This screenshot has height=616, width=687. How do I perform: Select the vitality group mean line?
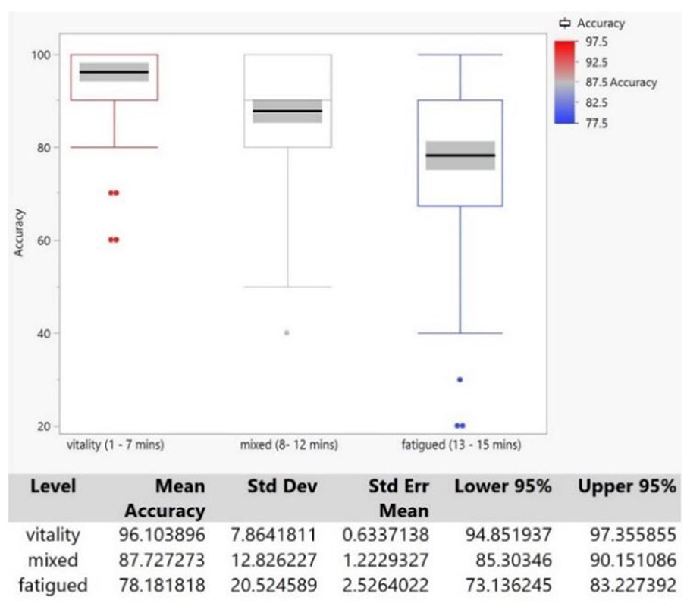point(114,72)
